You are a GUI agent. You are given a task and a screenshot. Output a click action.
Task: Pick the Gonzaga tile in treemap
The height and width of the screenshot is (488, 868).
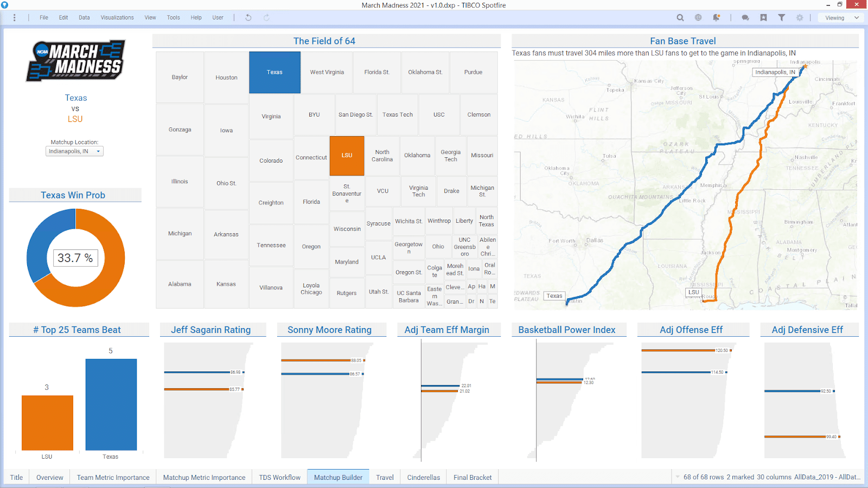click(x=180, y=130)
